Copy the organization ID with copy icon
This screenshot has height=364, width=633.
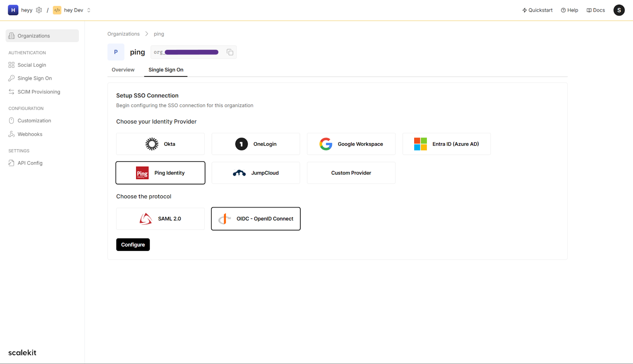230,52
